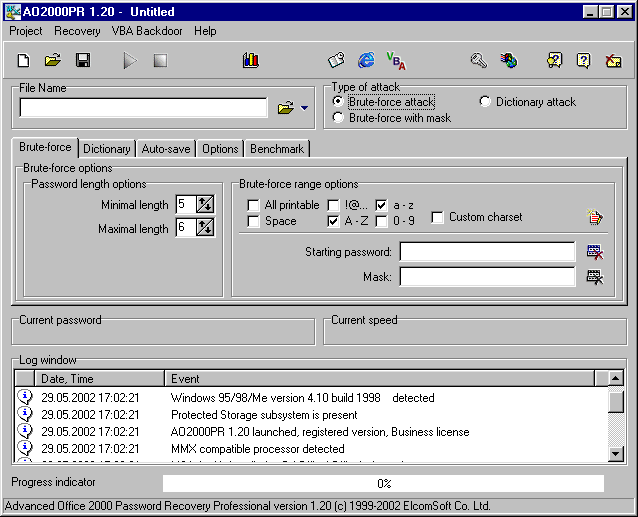
Task: Click the Minimal length value field
Action: tap(186, 204)
